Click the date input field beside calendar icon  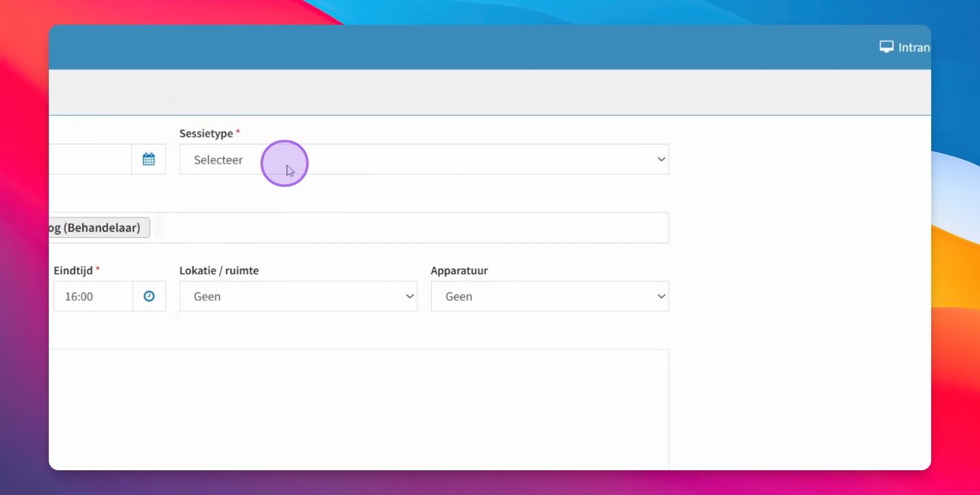[90, 159]
